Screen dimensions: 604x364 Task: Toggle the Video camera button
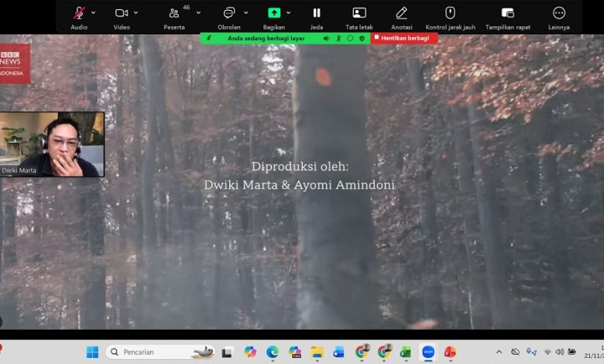coord(122,13)
